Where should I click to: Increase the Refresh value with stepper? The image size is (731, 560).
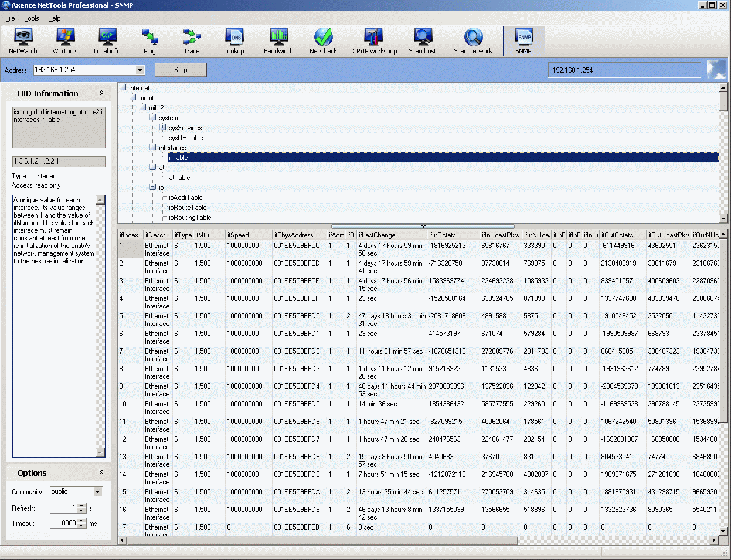(x=82, y=505)
